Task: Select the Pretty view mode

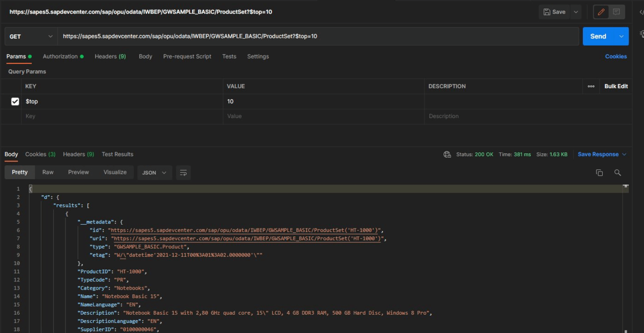Action: tap(20, 173)
